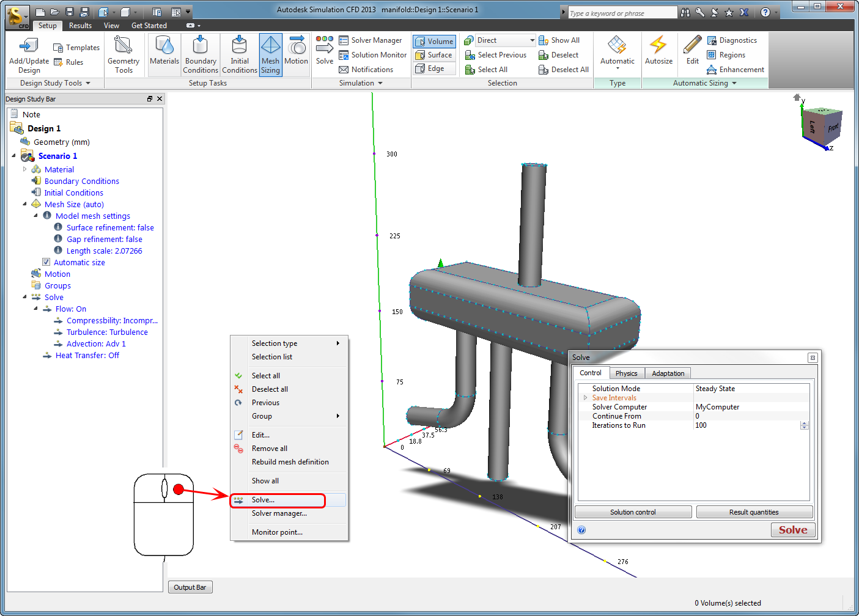This screenshot has width=859, height=616.
Task: Choose Solve... in the context menu
Action: point(288,500)
